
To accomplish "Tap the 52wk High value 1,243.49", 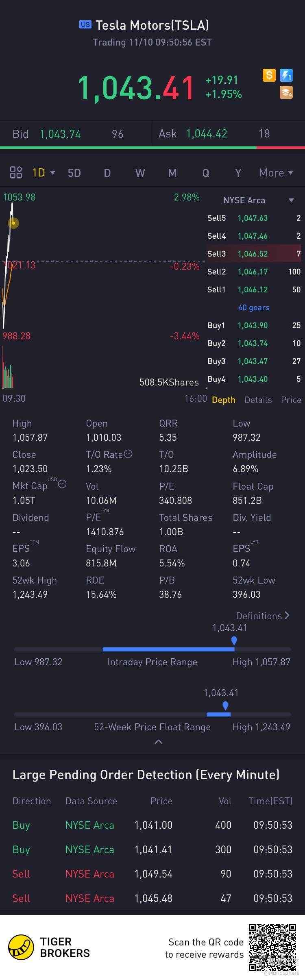I will [x=30, y=594].
